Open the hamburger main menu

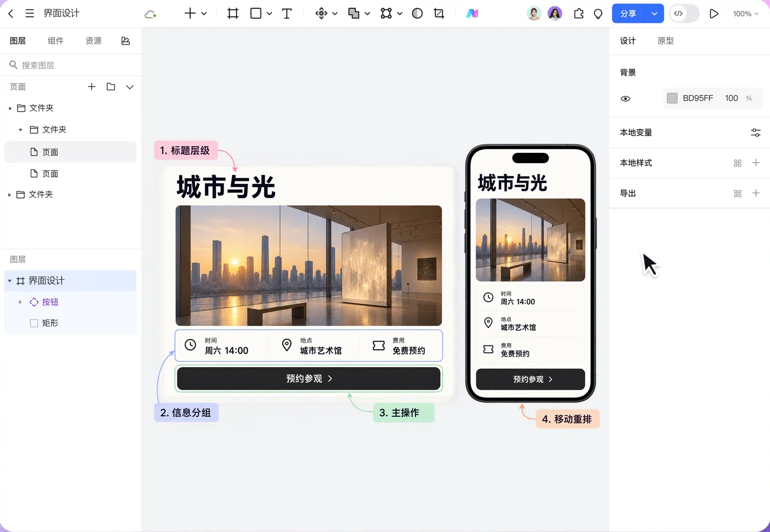tap(30, 14)
